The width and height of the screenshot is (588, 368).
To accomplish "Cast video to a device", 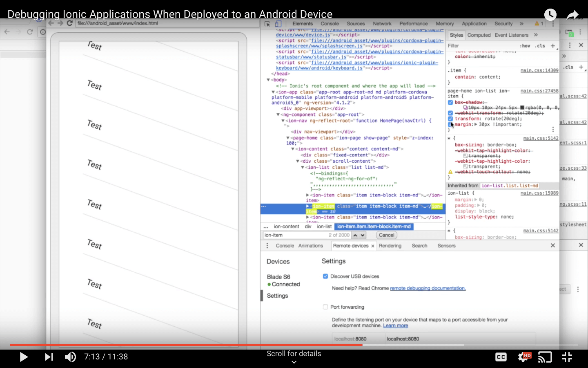I will click(x=545, y=357).
